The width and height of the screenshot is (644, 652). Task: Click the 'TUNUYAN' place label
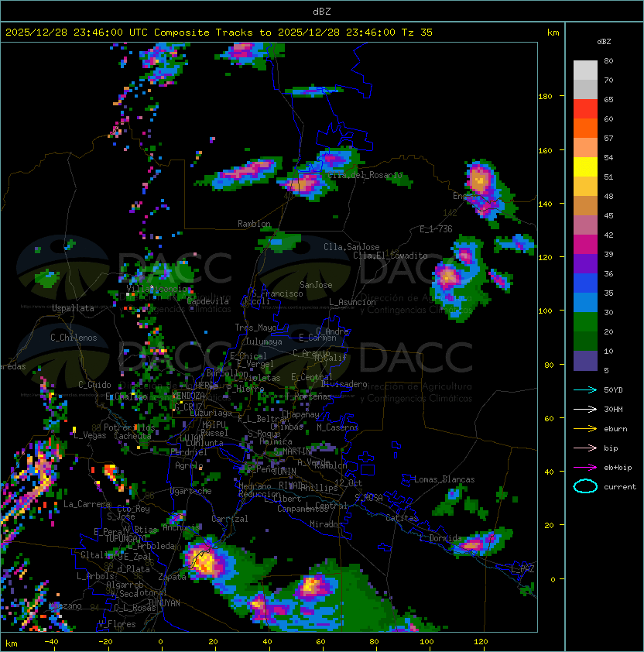[x=164, y=603]
